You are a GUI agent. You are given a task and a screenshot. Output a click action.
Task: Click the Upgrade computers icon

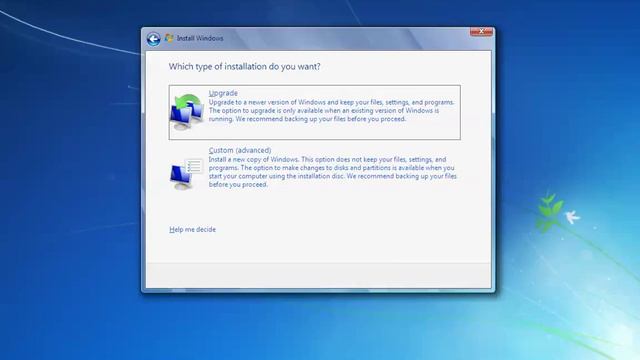pos(187,112)
